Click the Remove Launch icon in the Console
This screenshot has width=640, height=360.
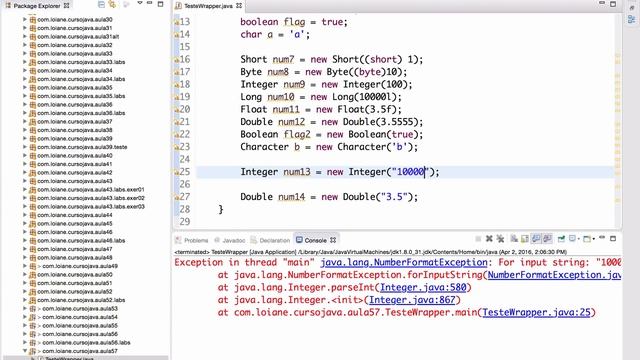[x=489, y=239]
